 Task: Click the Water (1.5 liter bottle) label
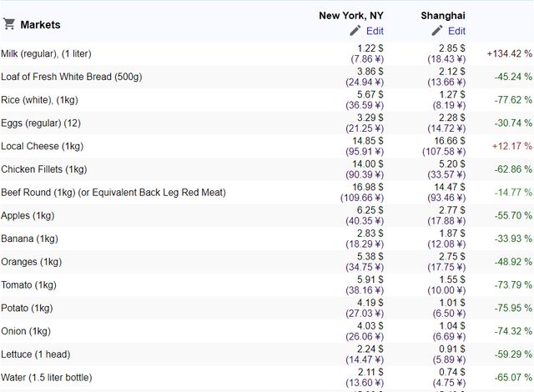coord(47,378)
